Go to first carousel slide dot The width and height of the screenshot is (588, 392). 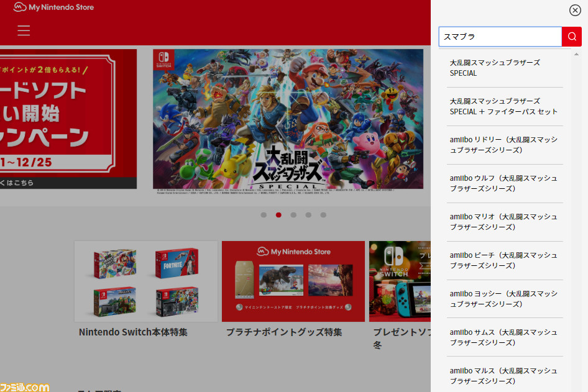tap(264, 215)
